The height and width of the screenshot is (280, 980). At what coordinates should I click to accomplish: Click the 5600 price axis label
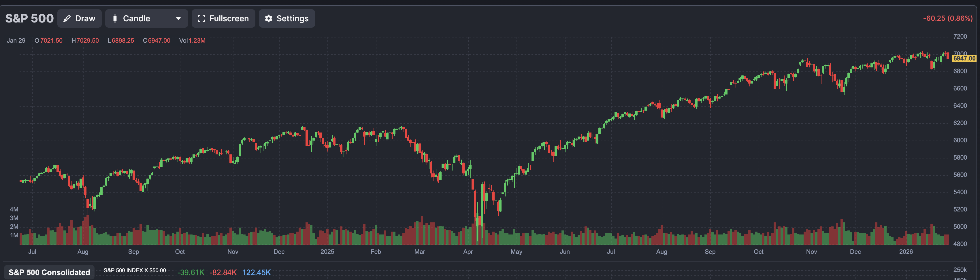[x=960, y=175]
